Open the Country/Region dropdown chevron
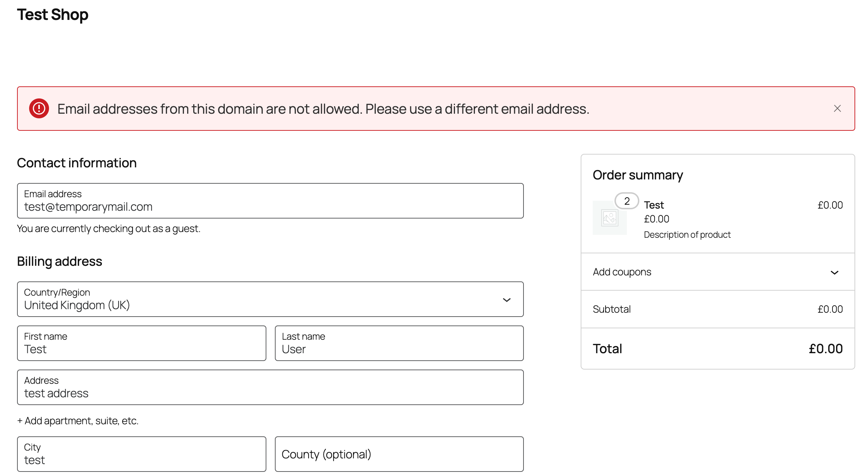Viewport: 868px width, 474px height. tap(508, 300)
